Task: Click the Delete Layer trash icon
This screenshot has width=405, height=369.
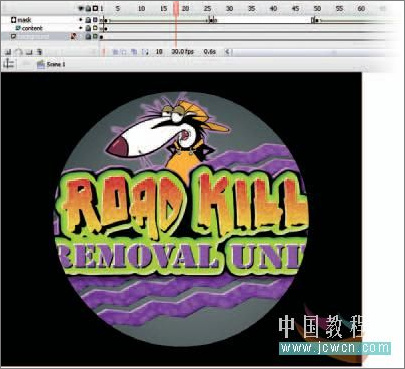Action: (x=39, y=52)
